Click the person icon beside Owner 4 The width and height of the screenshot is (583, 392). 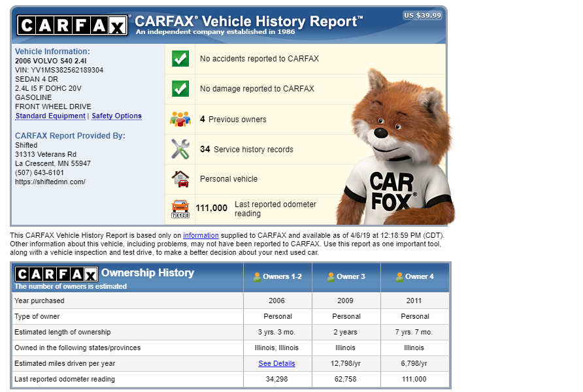[x=399, y=277]
